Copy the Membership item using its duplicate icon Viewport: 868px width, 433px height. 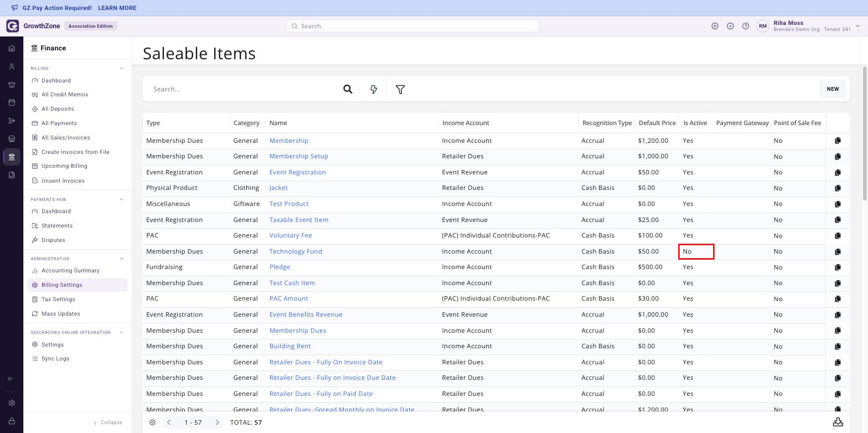(838, 141)
